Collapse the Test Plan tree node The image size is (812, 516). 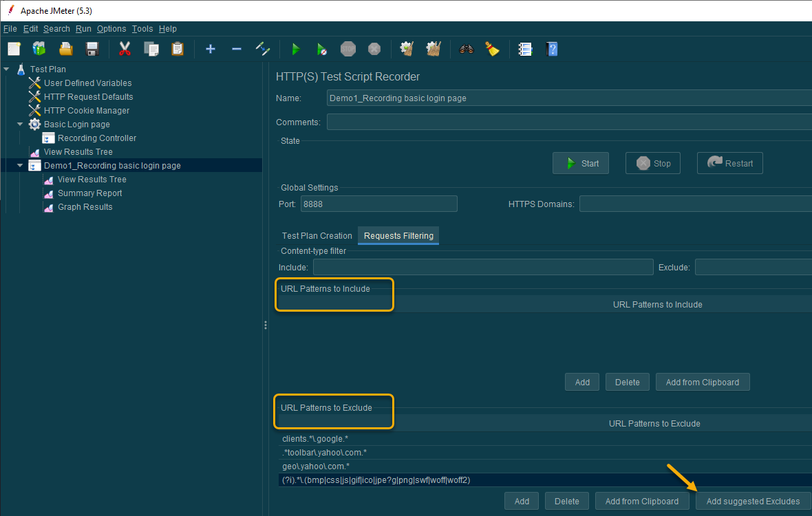7,69
